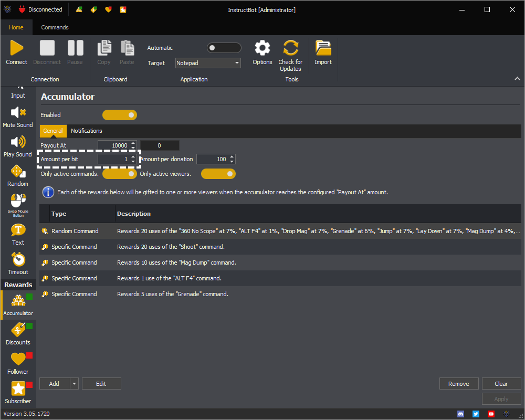525x420 pixels.
Task: Decrease Amount per donation value
Action: (232, 161)
